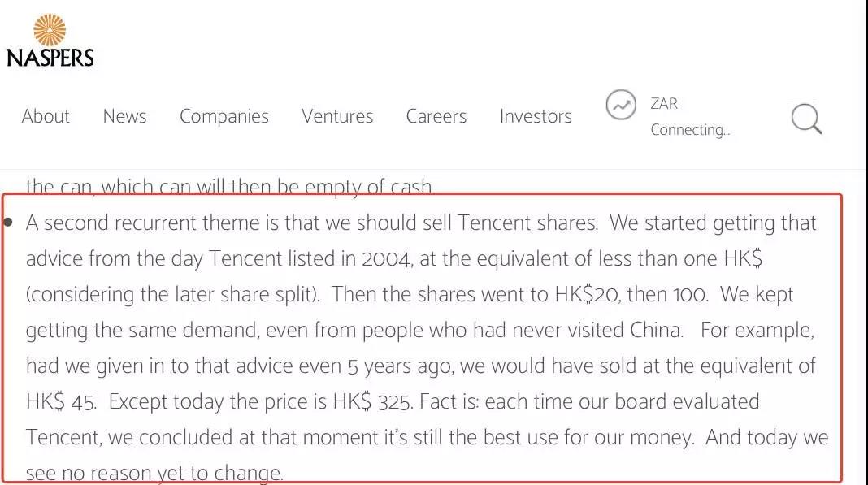Open the Investors menu item
Screen dimensions: 868x485
click(x=536, y=116)
